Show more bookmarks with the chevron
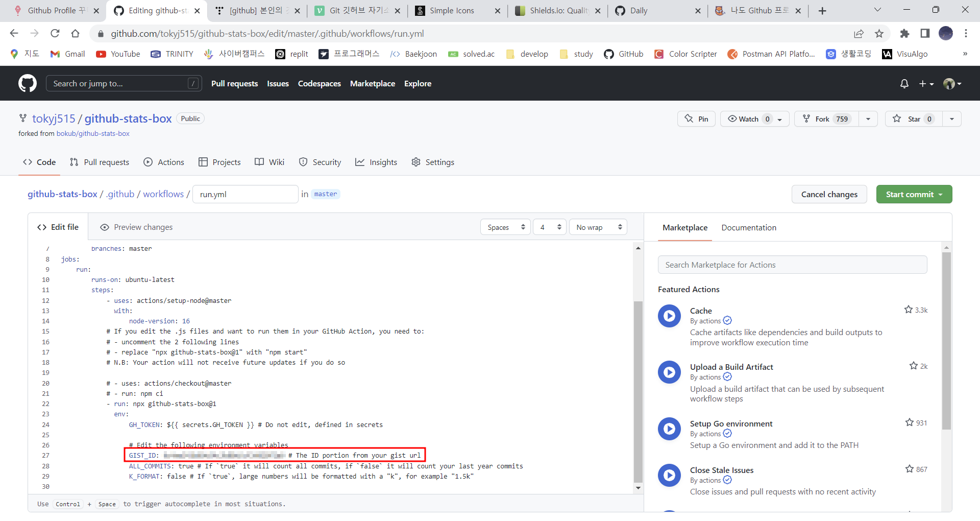Screen dimensions: 980x521 [965, 54]
